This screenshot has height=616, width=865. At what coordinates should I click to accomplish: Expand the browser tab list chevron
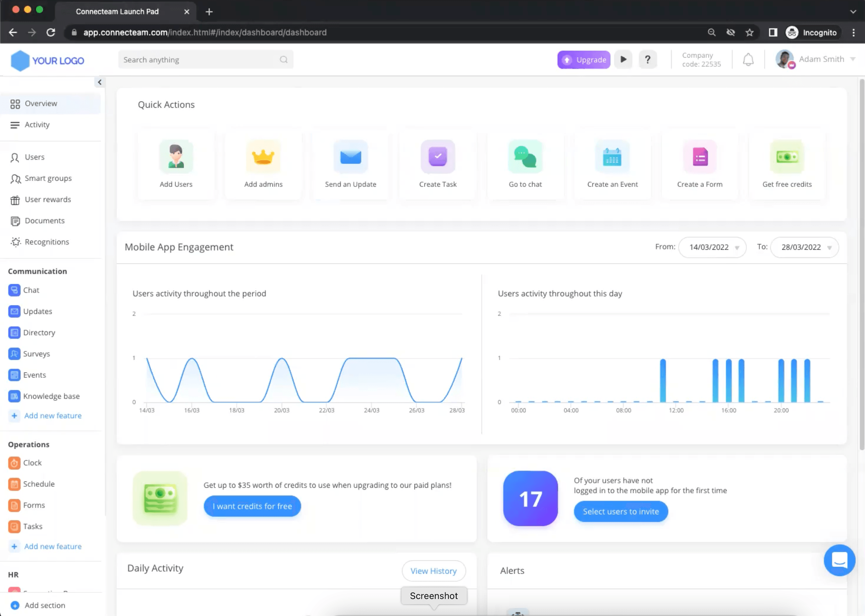click(x=853, y=12)
